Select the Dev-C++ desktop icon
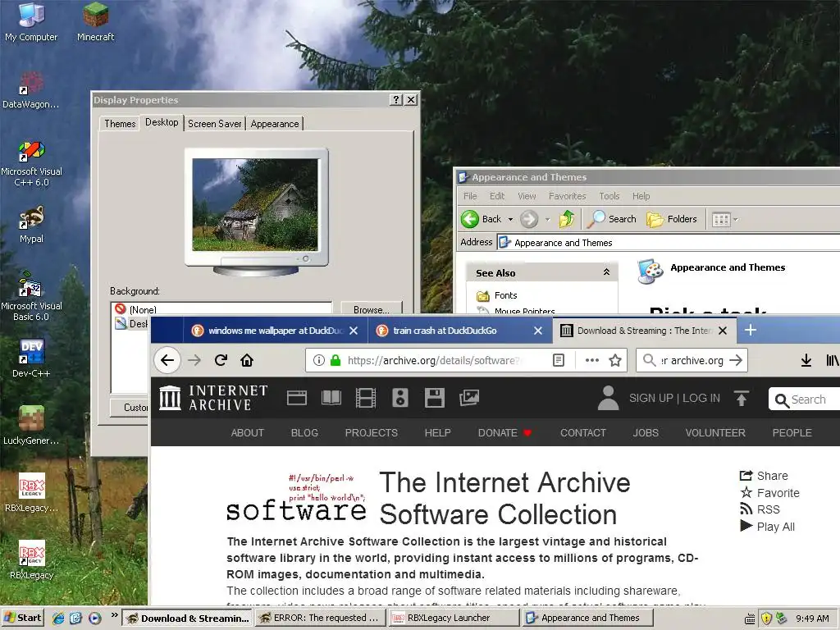 tap(31, 358)
